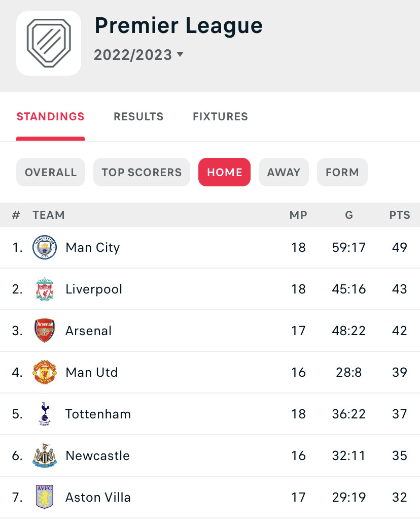Click the Aston Villa AVFC crest

click(45, 497)
